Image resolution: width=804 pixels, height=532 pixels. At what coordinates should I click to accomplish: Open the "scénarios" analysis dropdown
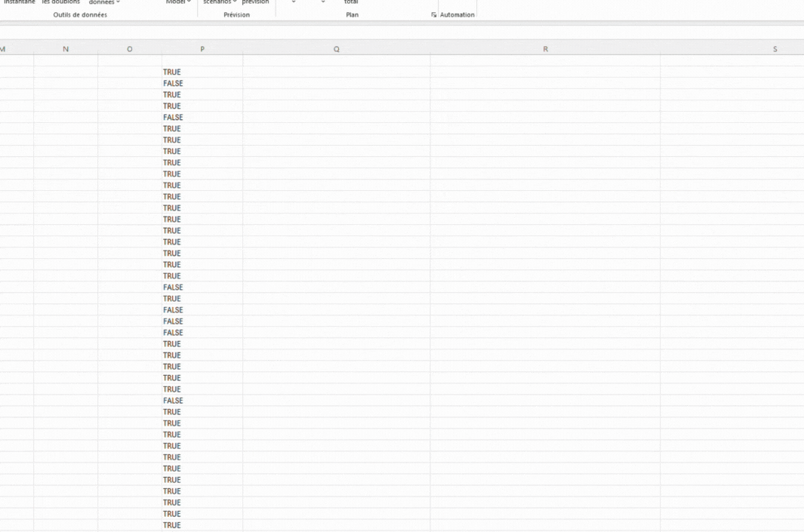pyautogui.click(x=220, y=2)
